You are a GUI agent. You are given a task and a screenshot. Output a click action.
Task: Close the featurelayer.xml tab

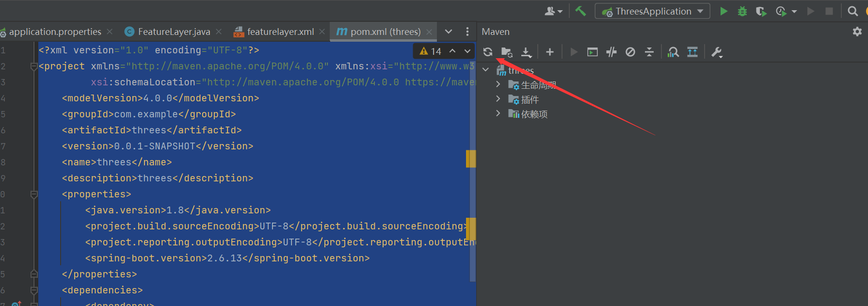(322, 32)
